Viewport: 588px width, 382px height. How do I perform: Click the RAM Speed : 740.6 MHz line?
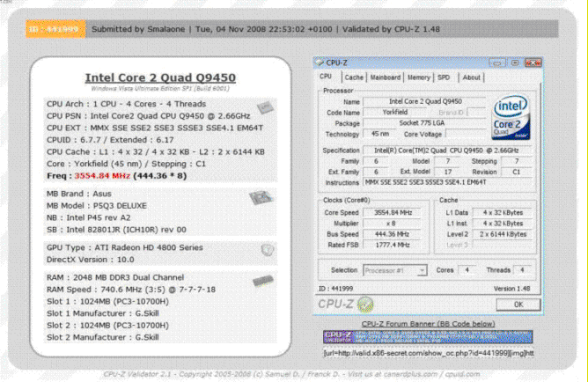click(131, 290)
